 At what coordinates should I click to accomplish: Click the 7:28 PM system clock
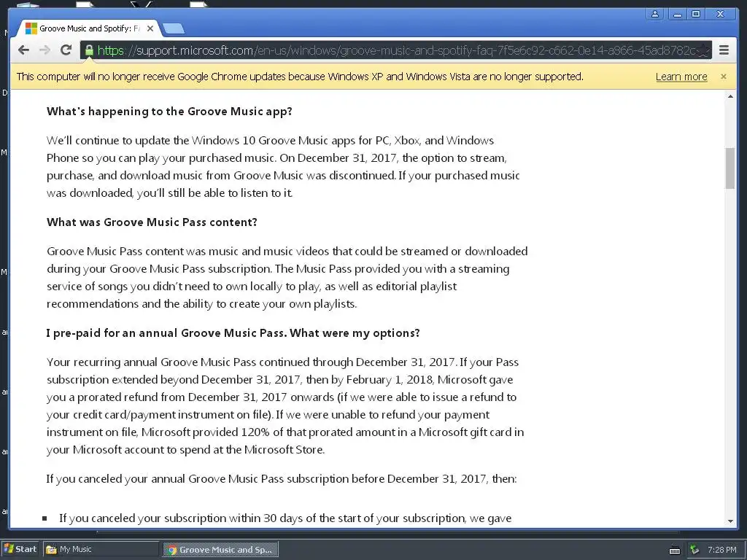tap(721, 550)
